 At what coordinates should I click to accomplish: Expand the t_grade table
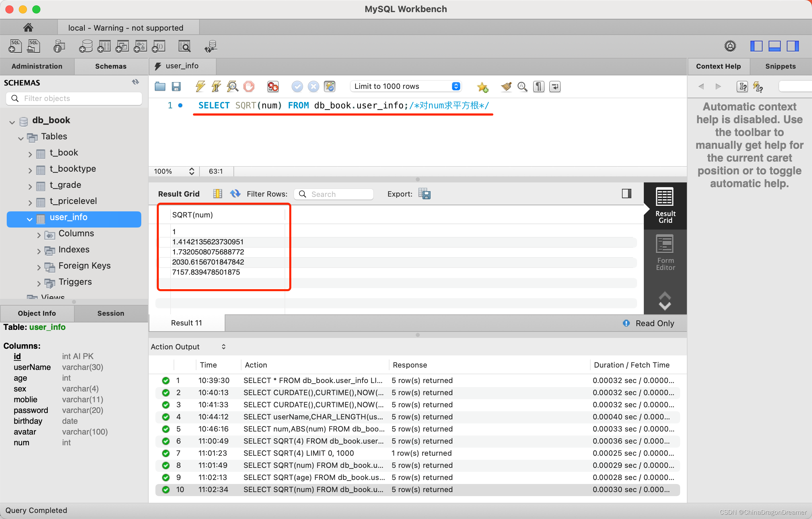(x=30, y=186)
